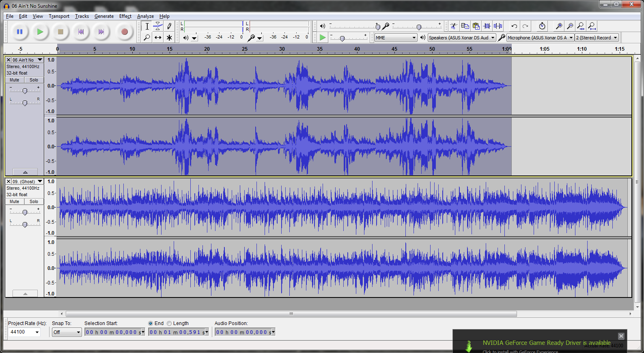Open the Generate menu

coord(104,16)
